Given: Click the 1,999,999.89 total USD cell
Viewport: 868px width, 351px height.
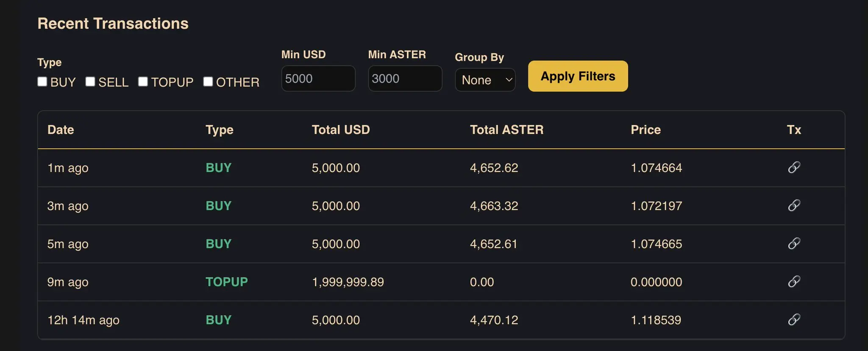Looking at the screenshot, I should [348, 282].
